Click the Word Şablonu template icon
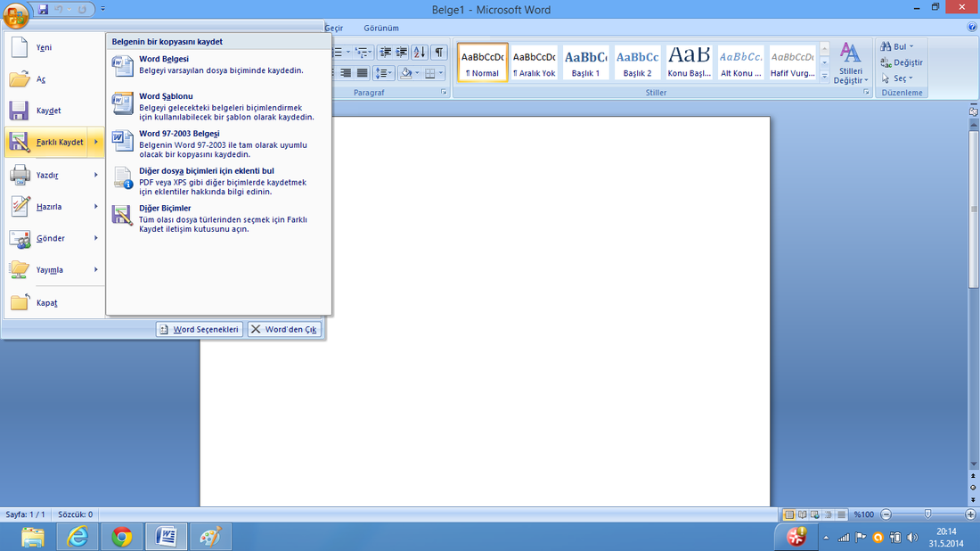This screenshot has height=551, width=980. coord(123,103)
